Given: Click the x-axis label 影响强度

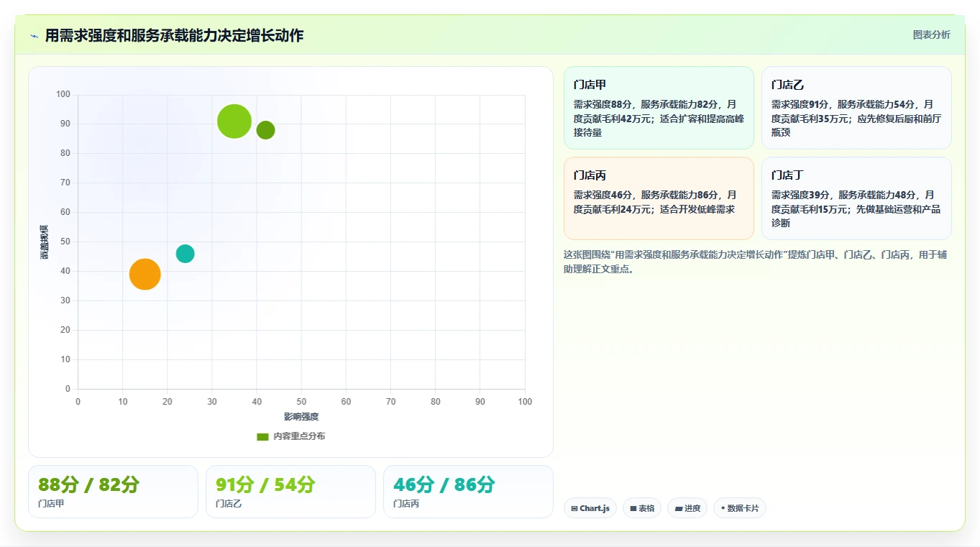Looking at the screenshot, I should pos(301,417).
